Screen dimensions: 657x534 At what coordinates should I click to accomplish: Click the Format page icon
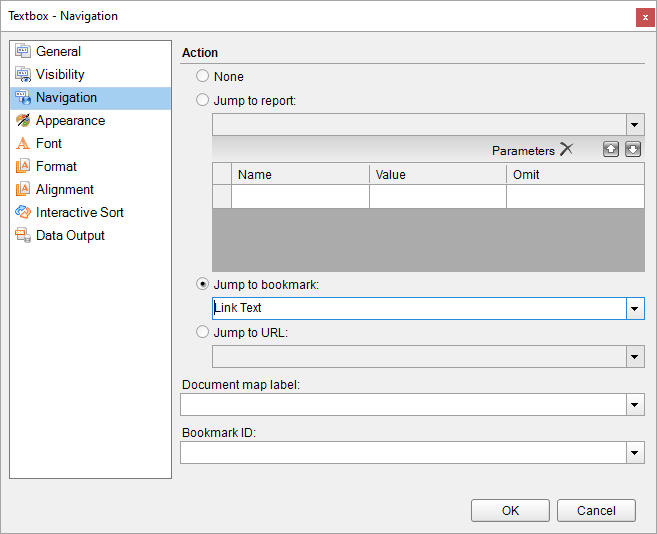tap(23, 166)
